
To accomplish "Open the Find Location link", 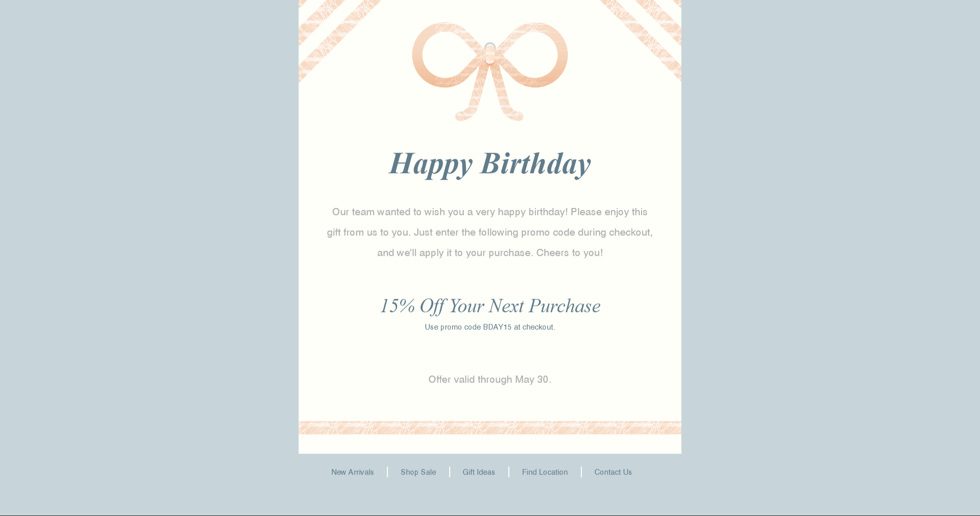I will pyautogui.click(x=545, y=472).
